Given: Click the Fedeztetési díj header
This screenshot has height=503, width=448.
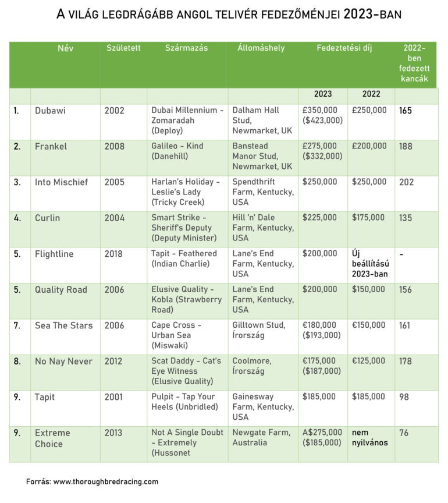Looking at the screenshot, I should pyautogui.click(x=344, y=48).
